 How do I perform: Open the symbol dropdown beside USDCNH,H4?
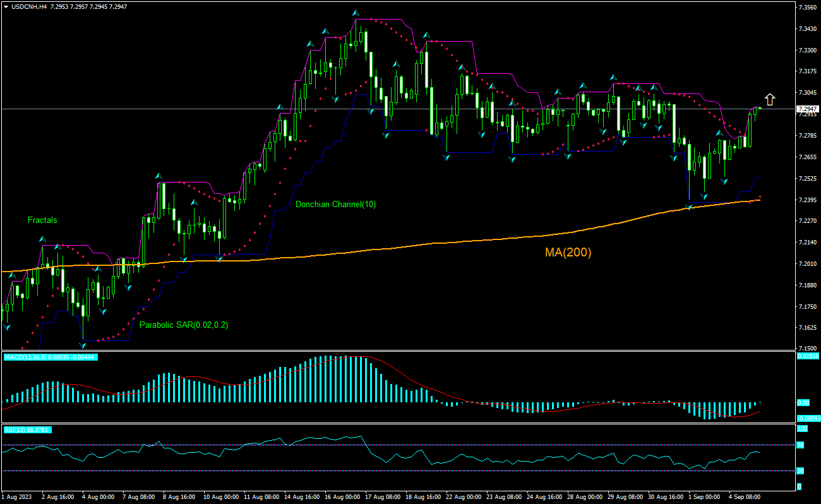(x=5, y=6)
